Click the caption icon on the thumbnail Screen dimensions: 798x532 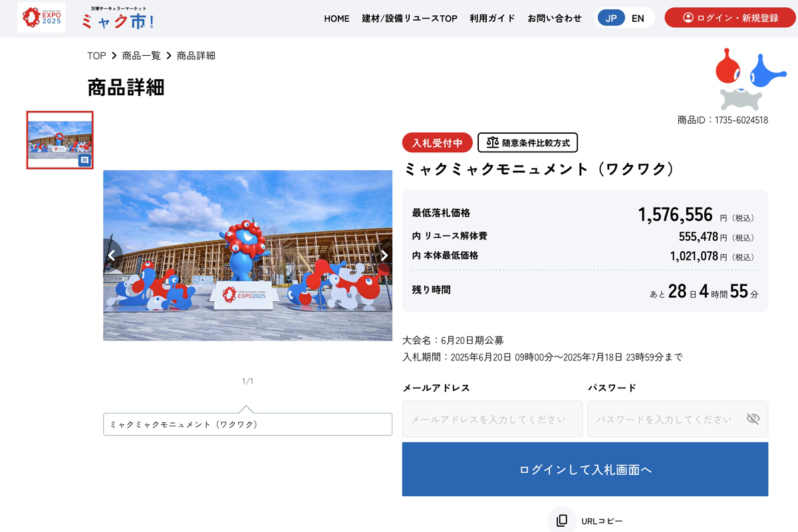[84, 160]
